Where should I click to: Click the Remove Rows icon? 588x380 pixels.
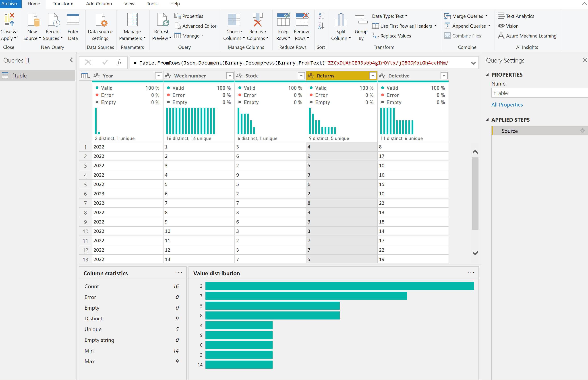(x=302, y=19)
